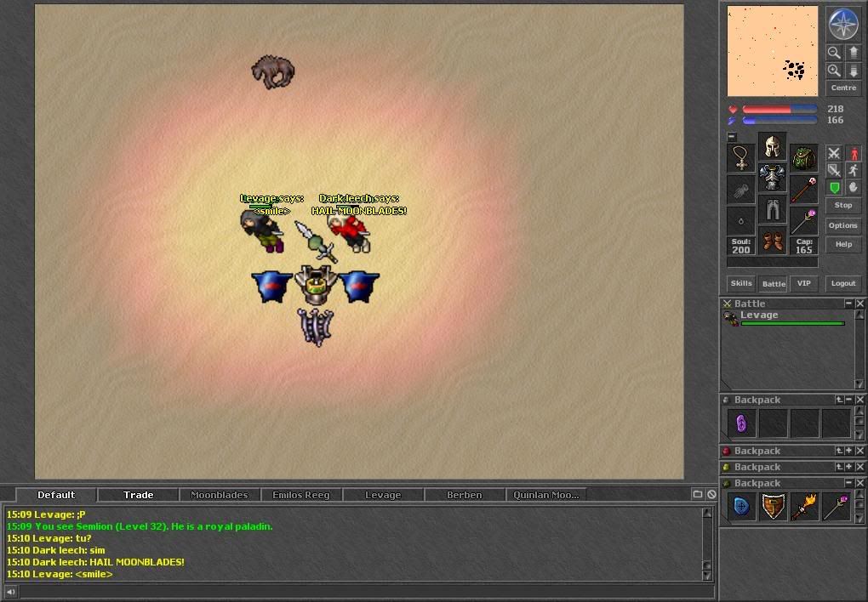Viewport: 868px width, 602px height.
Task: Minimize the Battle panel
Action: pyautogui.click(x=848, y=304)
